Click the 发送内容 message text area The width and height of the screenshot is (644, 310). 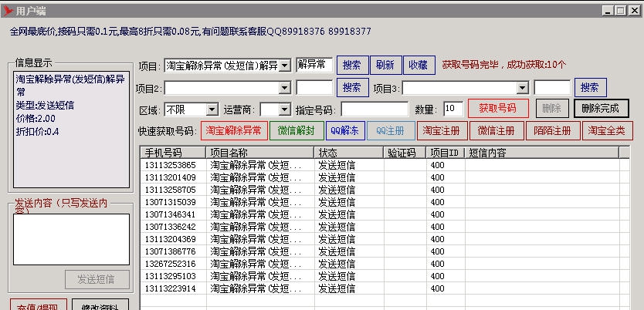[72, 240]
